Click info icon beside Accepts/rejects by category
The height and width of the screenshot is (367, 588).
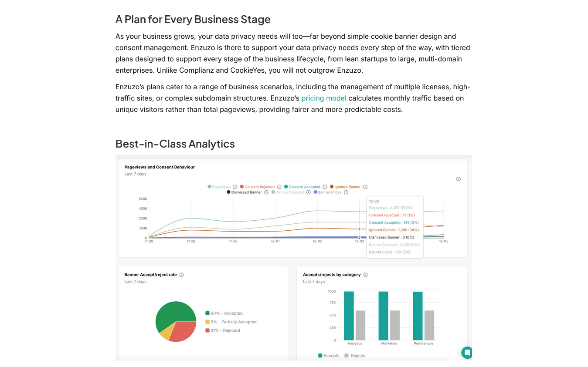365,275
